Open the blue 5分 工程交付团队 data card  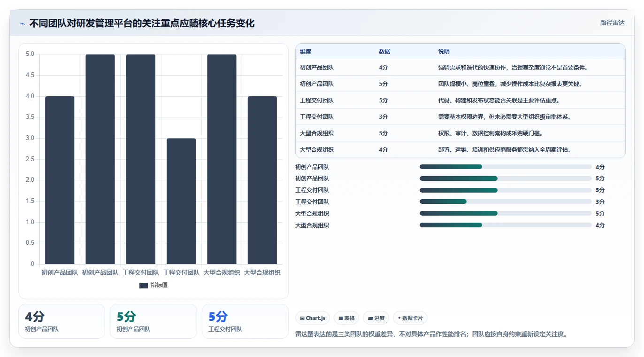[245, 321]
